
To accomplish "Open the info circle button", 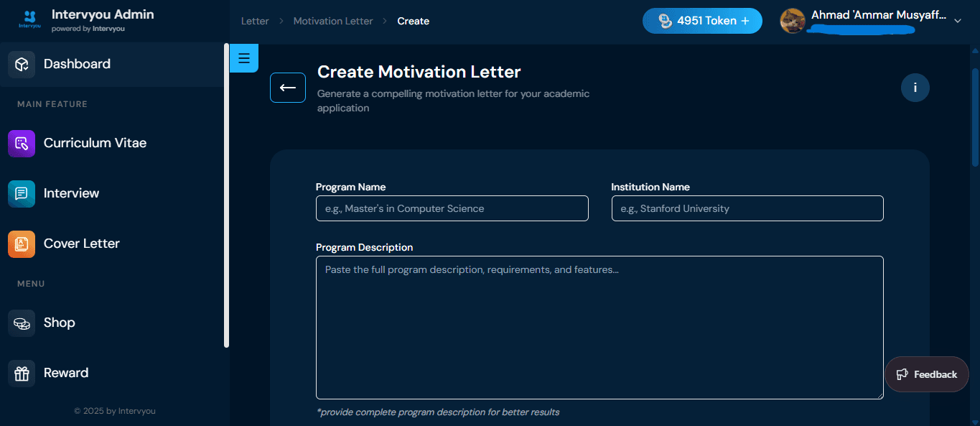I will click(x=915, y=88).
